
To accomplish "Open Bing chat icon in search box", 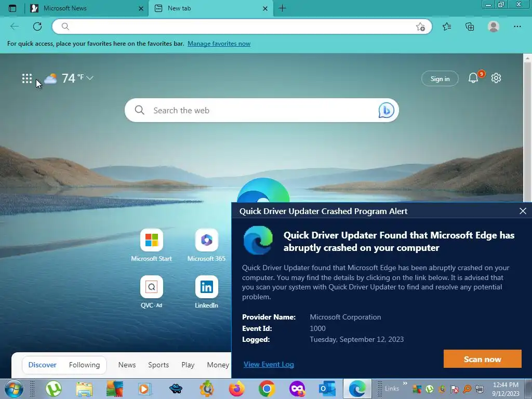I will (386, 110).
